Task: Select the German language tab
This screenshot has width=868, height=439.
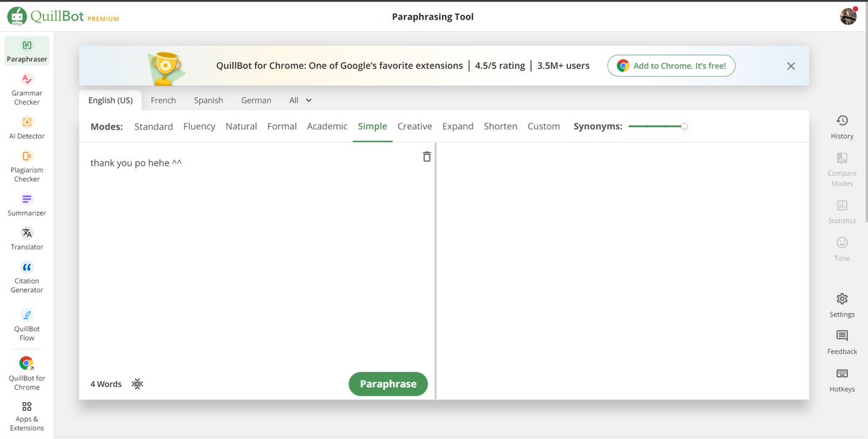Action: 256,101
